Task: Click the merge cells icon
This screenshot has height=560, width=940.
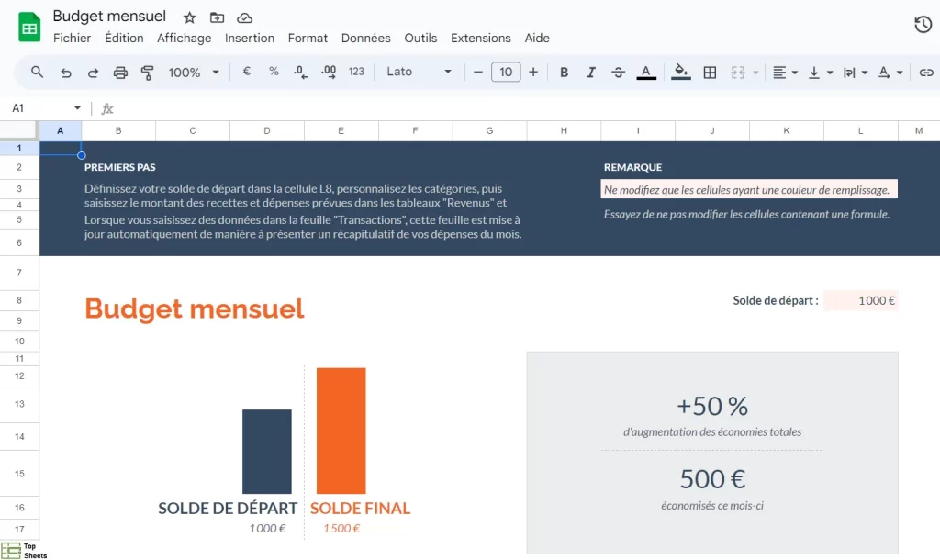Action: pyautogui.click(x=738, y=73)
